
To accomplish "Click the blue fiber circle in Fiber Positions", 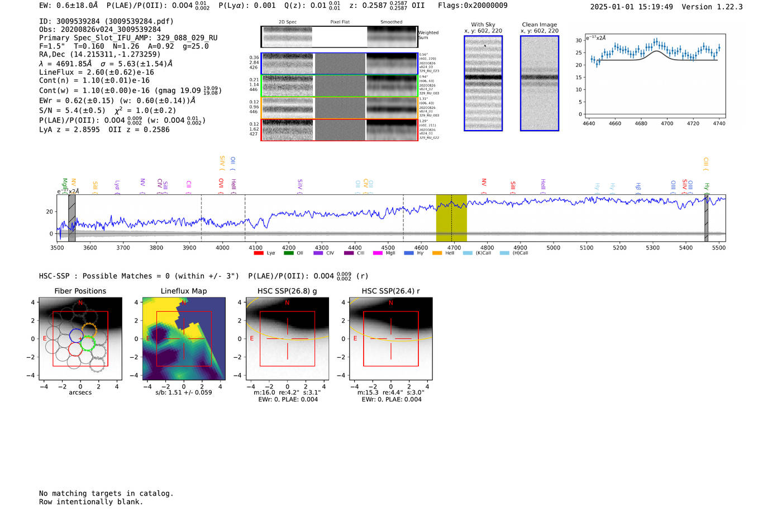I will click(x=77, y=336).
